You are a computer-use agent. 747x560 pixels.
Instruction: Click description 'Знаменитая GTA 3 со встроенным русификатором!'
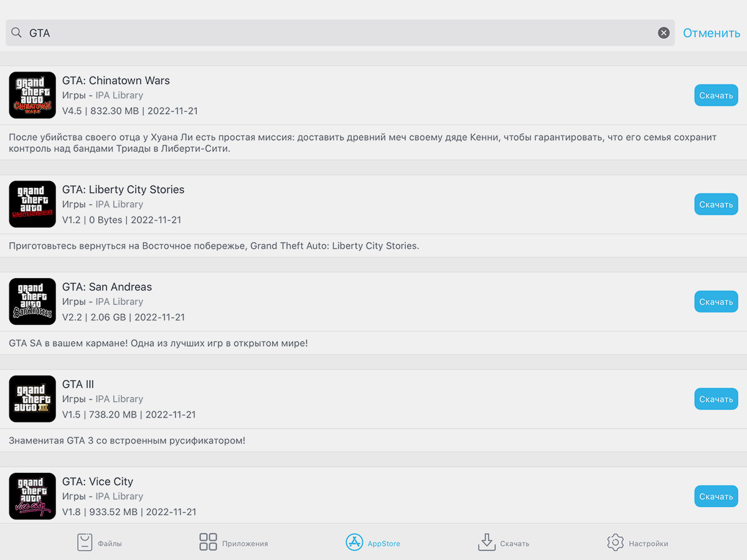click(127, 441)
